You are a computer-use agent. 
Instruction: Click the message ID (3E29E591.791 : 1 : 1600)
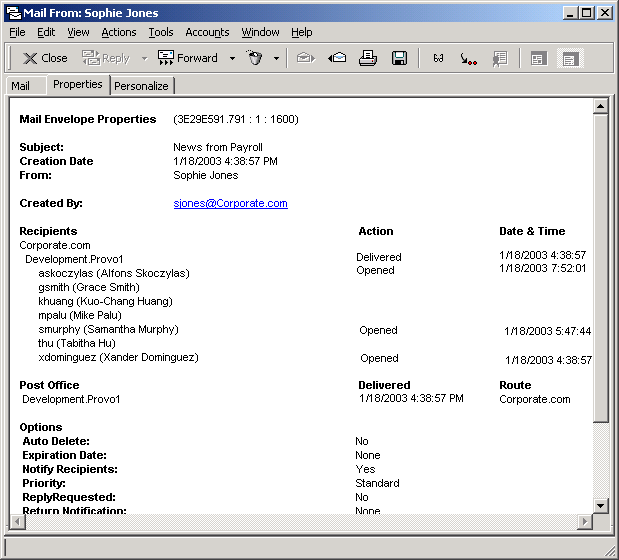(x=236, y=119)
